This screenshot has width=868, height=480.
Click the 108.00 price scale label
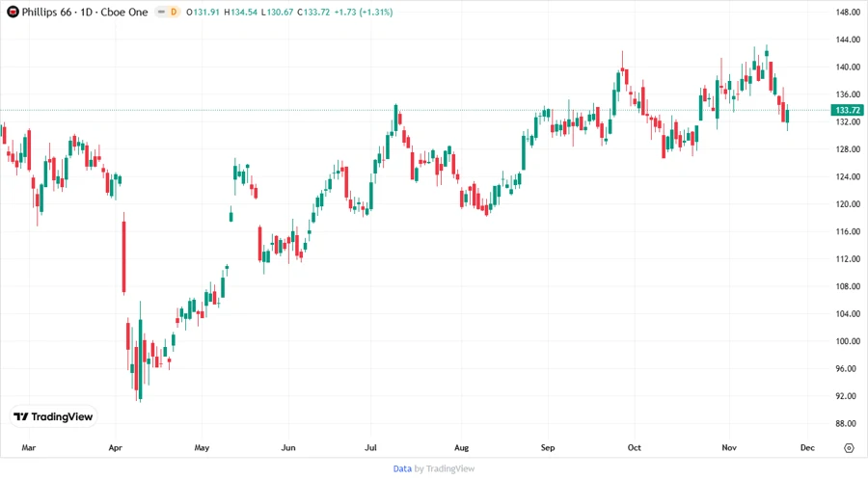pos(848,286)
